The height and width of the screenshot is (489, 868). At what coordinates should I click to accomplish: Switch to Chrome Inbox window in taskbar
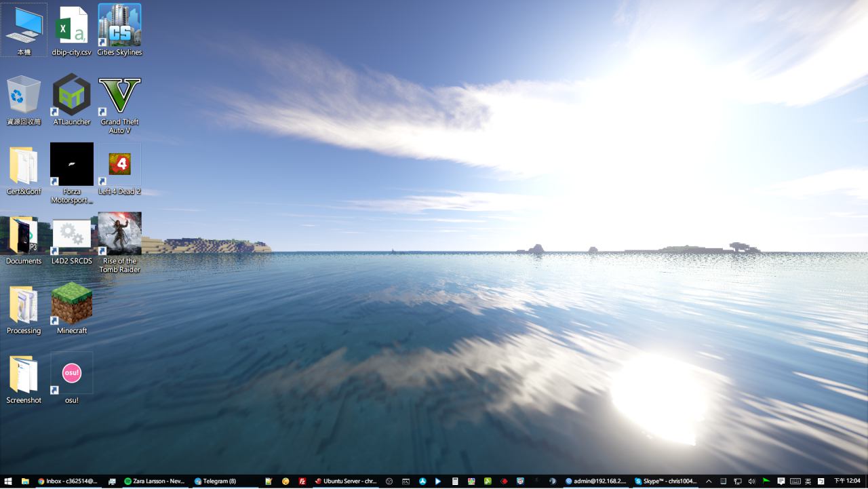pyautogui.click(x=68, y=482)
